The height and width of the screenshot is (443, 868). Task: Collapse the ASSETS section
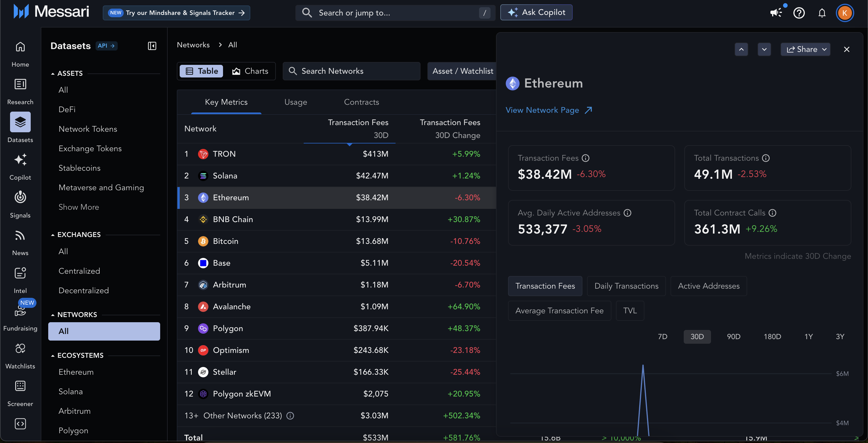[67, 73]
